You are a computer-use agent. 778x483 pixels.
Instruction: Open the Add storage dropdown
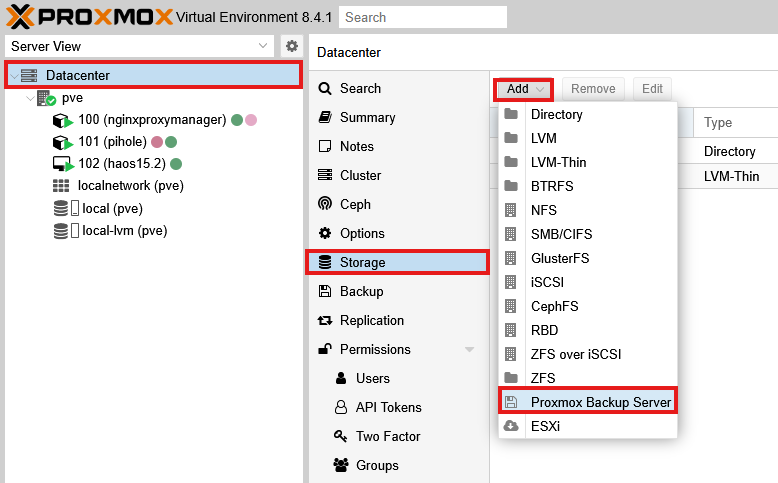tap(524, 89)
